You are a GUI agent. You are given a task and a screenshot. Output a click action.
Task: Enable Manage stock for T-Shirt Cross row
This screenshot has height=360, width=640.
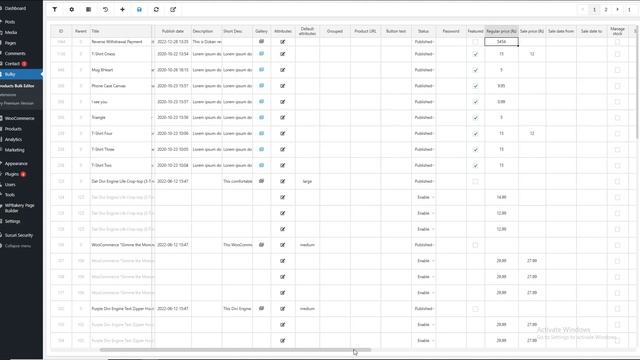(x=617, y=54)
